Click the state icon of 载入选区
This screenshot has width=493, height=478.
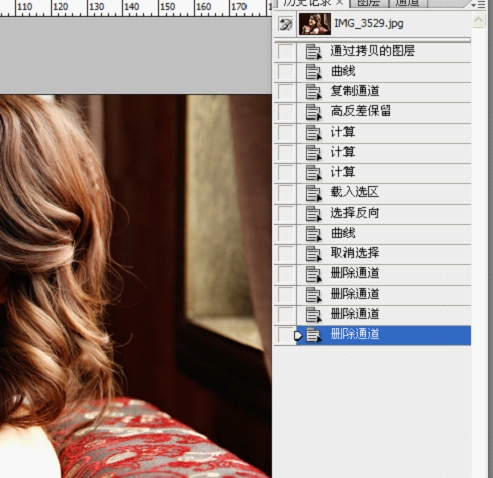click(x=313, y=193)
